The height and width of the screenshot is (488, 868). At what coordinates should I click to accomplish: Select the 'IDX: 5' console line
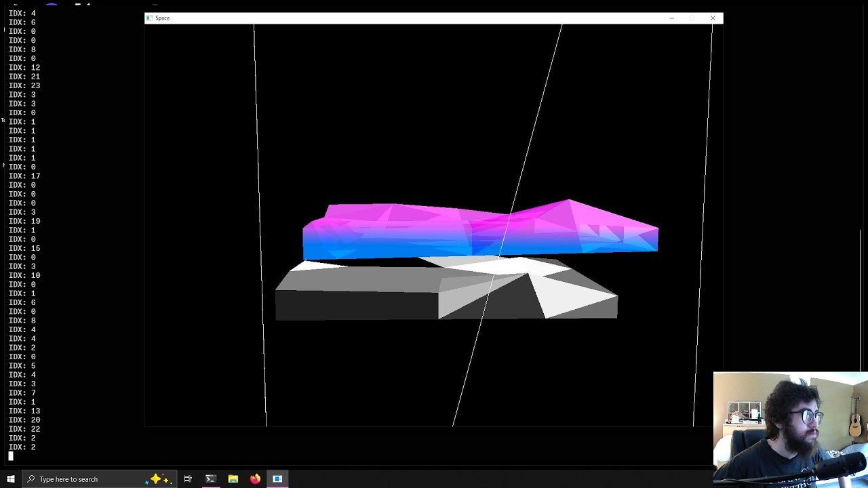(22, 366)
